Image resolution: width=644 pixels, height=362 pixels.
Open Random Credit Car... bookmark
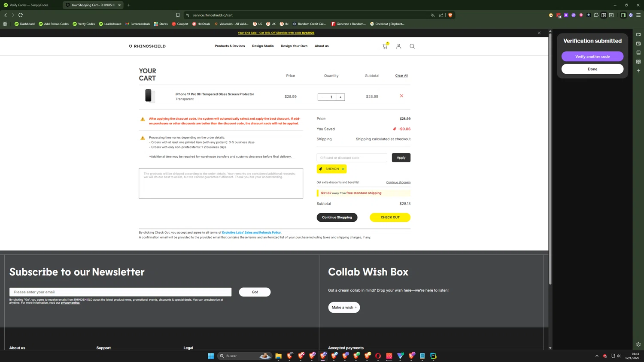[x=309, y=24]
